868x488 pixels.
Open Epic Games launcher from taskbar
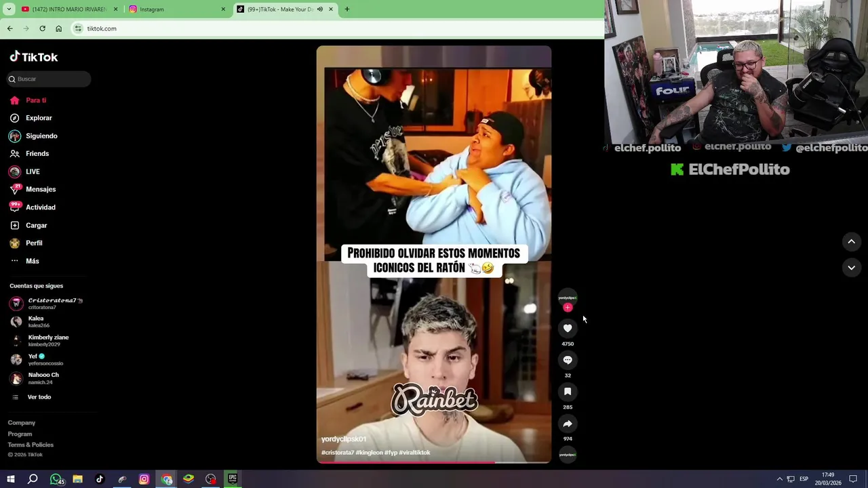coord(233,479)
